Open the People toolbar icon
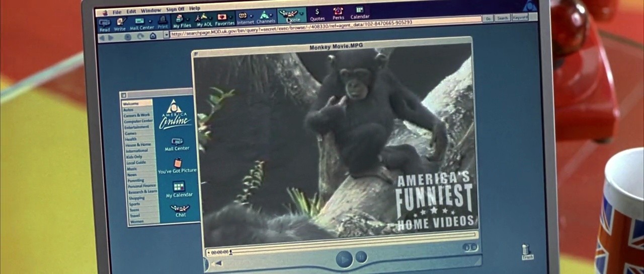 click(292, 16)
